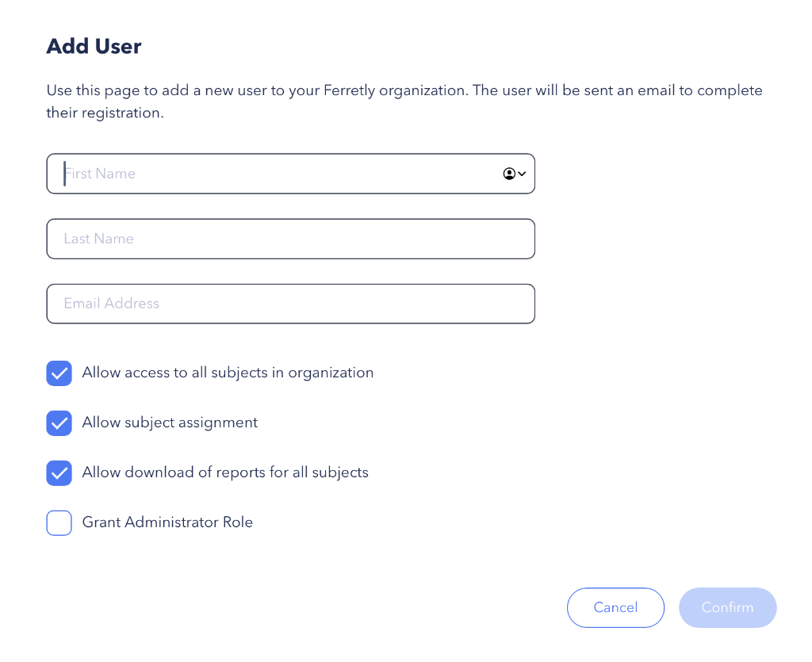Expand the autofill chevron beside the person icon
This screenshot has width=812, height=662.
pos(522,174)
